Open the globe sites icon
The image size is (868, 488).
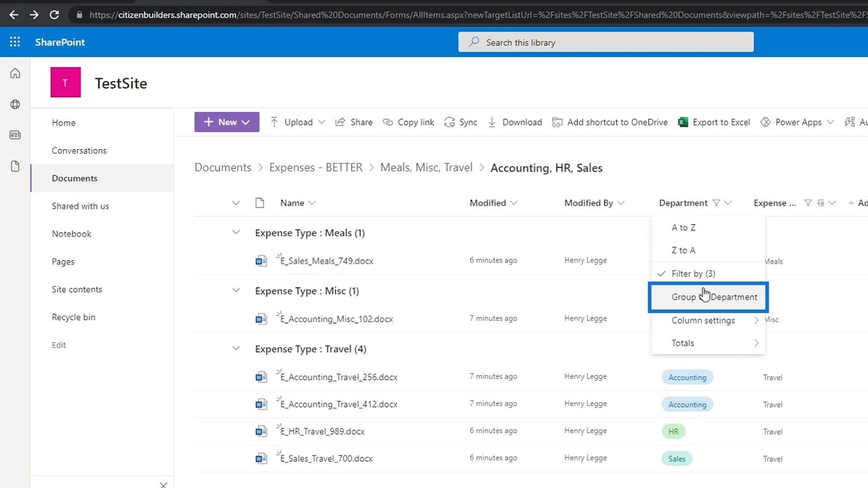tap(15, 104)
